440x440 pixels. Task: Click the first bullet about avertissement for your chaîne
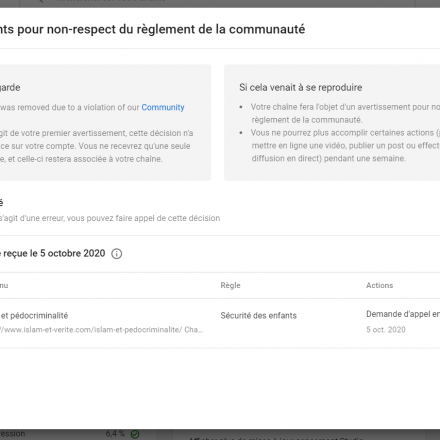click(345, 113)
